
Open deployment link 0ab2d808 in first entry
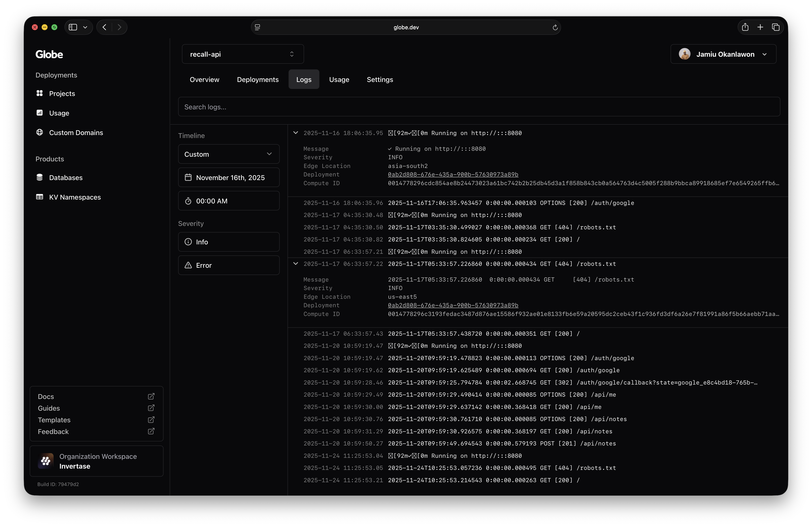coord(453,175)
